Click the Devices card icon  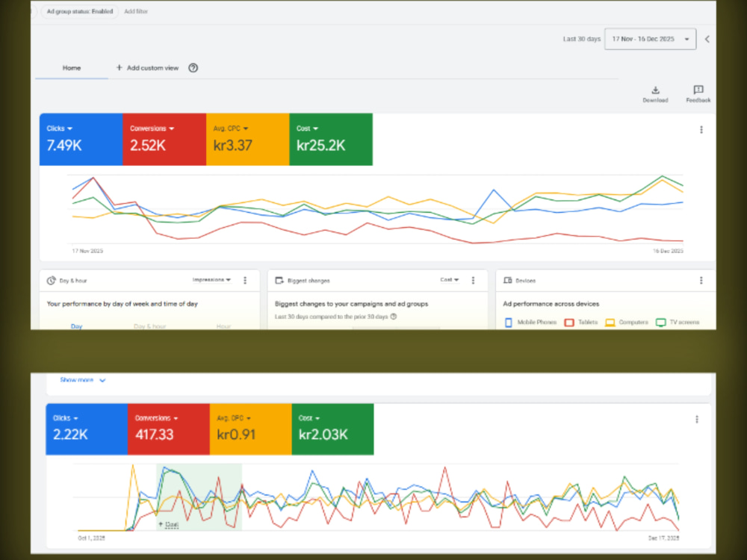pos(507,281)
